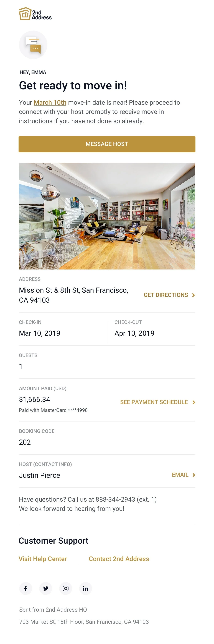Click the chevron beside See Payment Schedule
This screenshot has height=644, width=214.
[193, 402]
